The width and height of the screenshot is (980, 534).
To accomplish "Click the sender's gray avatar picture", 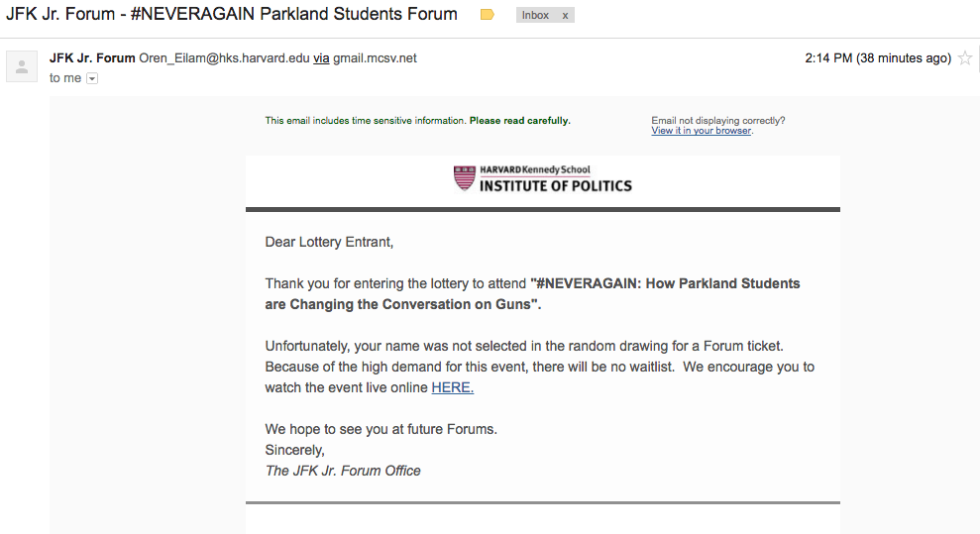I will [x=22, y=66].
